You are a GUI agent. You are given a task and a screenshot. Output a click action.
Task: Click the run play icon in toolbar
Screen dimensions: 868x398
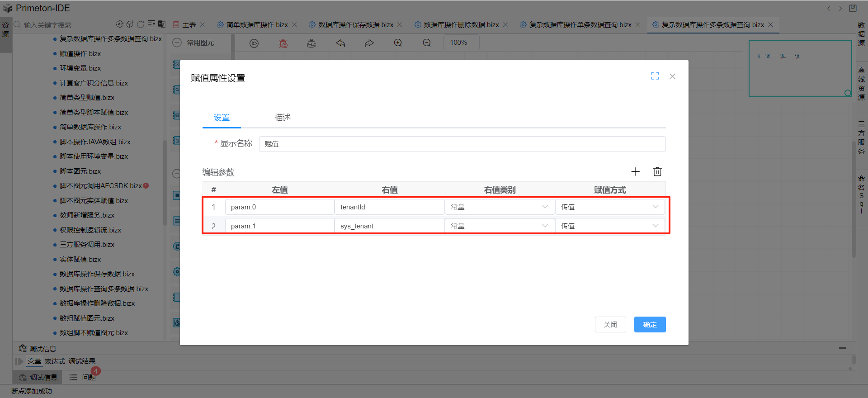[x=254, y=43]
